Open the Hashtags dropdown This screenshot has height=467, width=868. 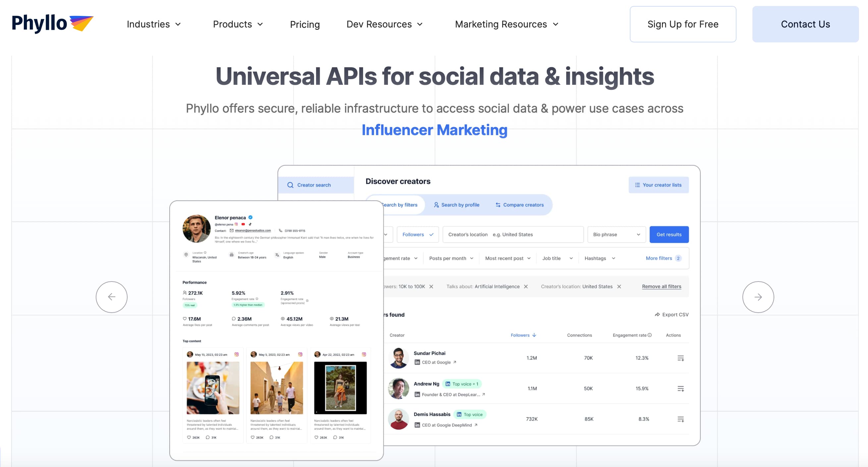(600, 258)
